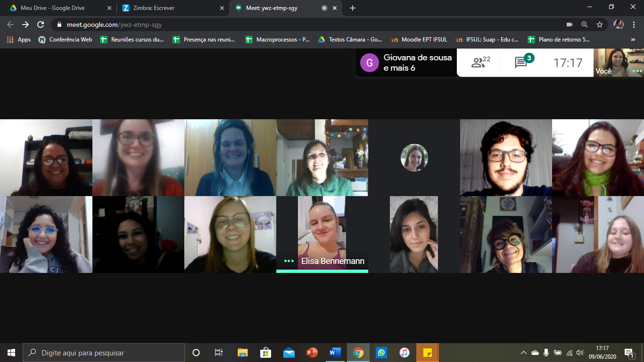
Task: Select the round profile photo tile
Action: click(x=414, y=157)
